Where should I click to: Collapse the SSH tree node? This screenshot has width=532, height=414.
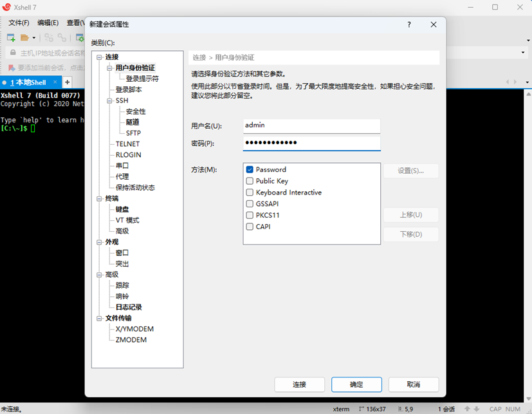(x=109, y=100)
